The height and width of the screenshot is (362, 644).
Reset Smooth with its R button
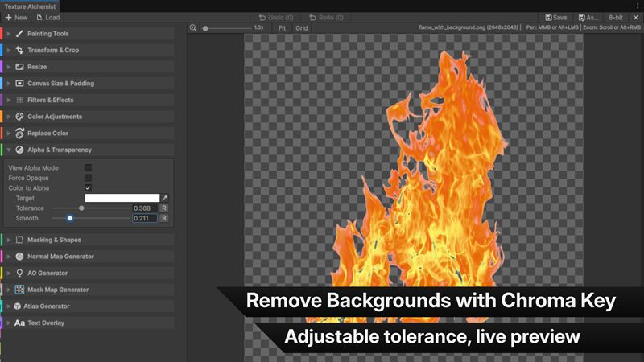pyautogui.click(x=164, y=218)
